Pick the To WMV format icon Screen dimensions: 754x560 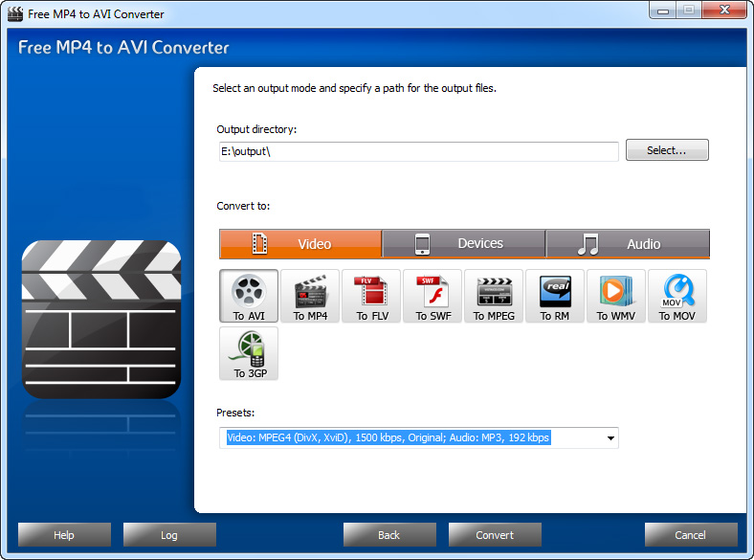pos(616,296)
